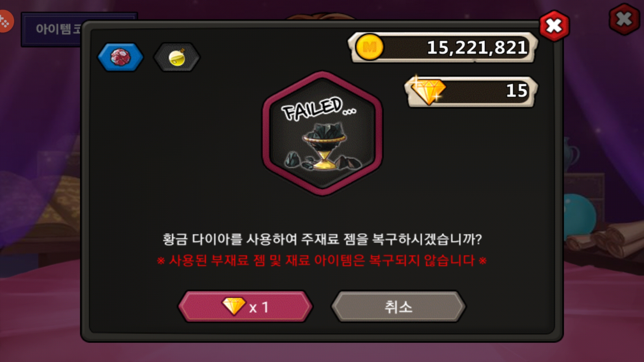The height and width of the screenshot is (362, 644).
Task: Close the gem recovery dialog with red X
Action: pos(554,26)
